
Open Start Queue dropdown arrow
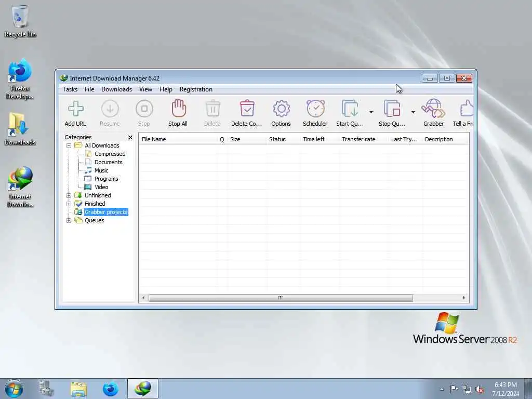(371, 112)
